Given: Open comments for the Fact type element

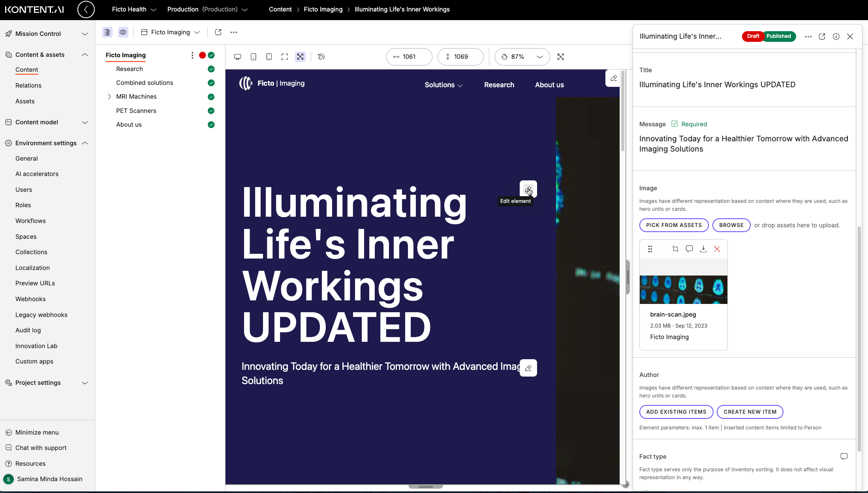Looking at the screenshot, I should (844, 456).
